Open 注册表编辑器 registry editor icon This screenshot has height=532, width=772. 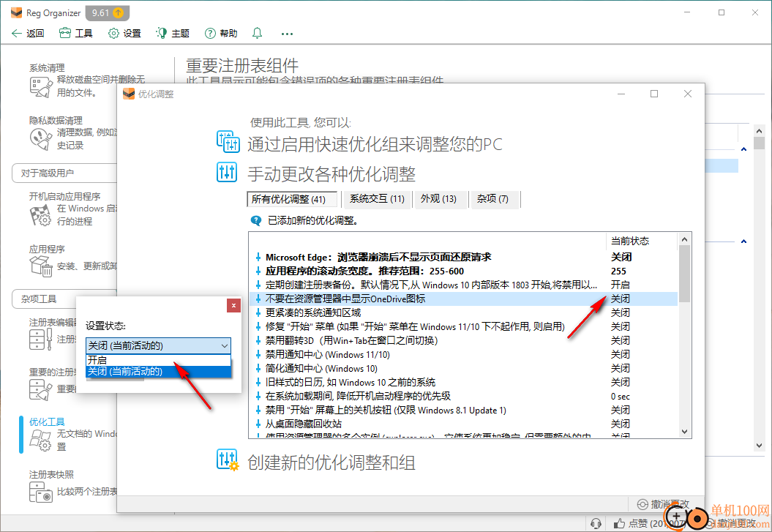pyautogui.click(x=41, y=340)
